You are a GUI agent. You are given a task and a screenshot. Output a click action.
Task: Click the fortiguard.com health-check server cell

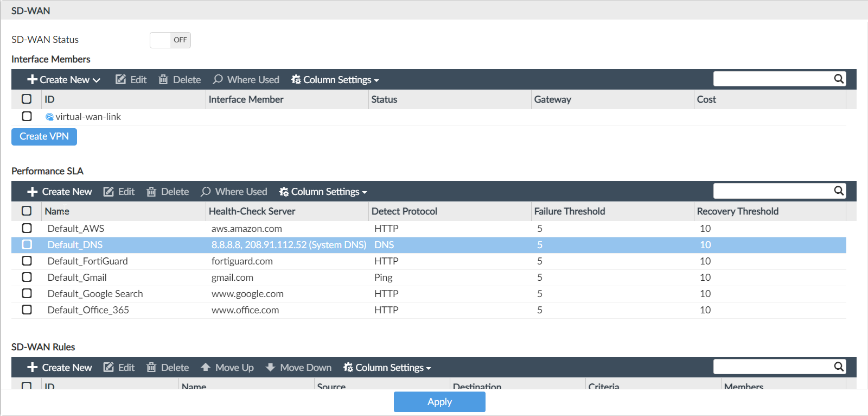coord(242,261)
